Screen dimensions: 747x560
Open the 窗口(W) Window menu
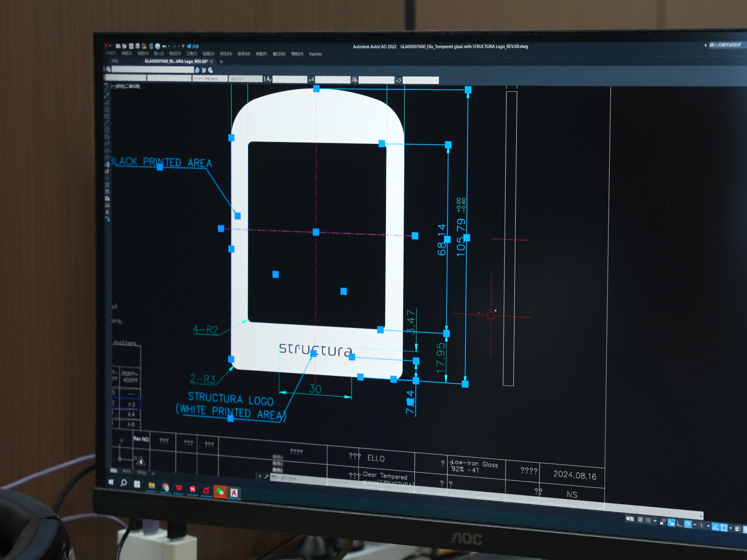coord(279,54)
